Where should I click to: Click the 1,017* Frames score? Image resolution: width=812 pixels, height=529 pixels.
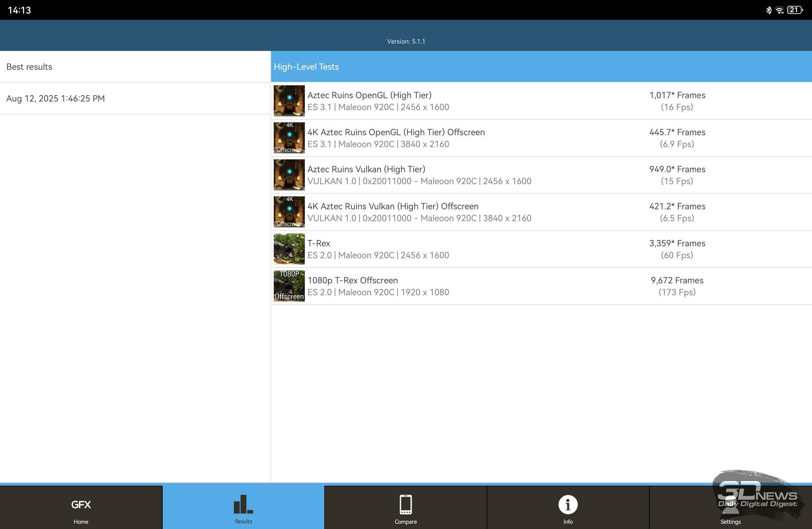tap(677, 95)
